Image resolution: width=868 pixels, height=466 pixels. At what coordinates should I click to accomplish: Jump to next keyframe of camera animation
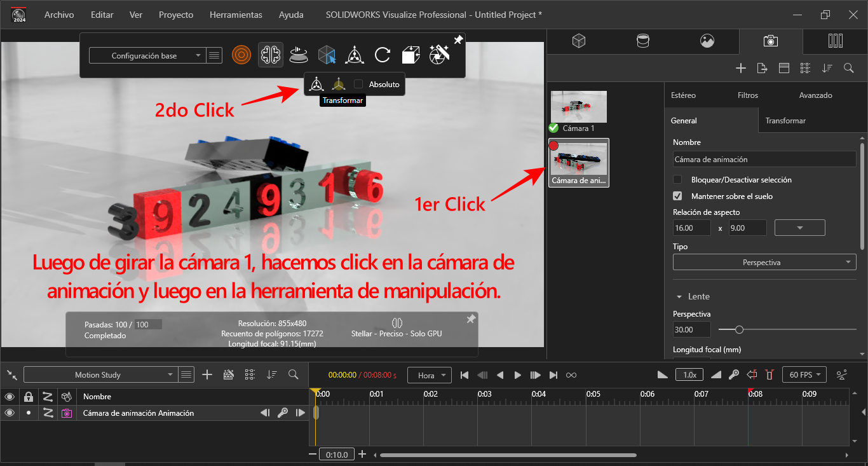[x=301, y=413]
